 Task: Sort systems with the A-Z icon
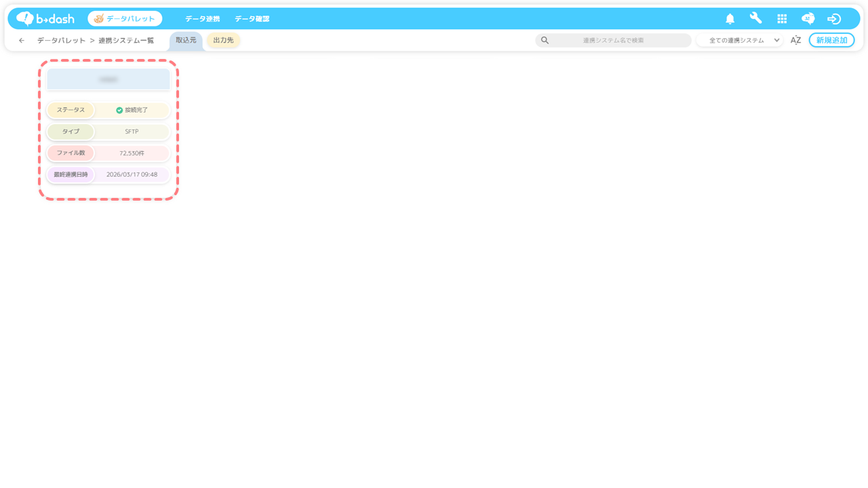coord(795,41)
